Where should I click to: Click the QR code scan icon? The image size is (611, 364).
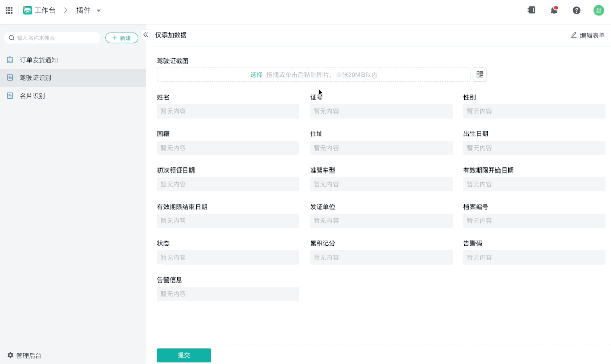pos(480,75)
